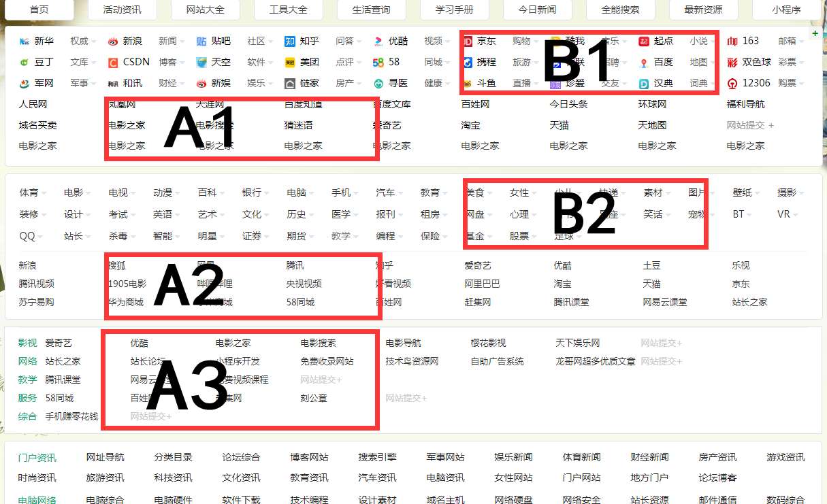Open the 福利导航 link

(x=745, y=105)
